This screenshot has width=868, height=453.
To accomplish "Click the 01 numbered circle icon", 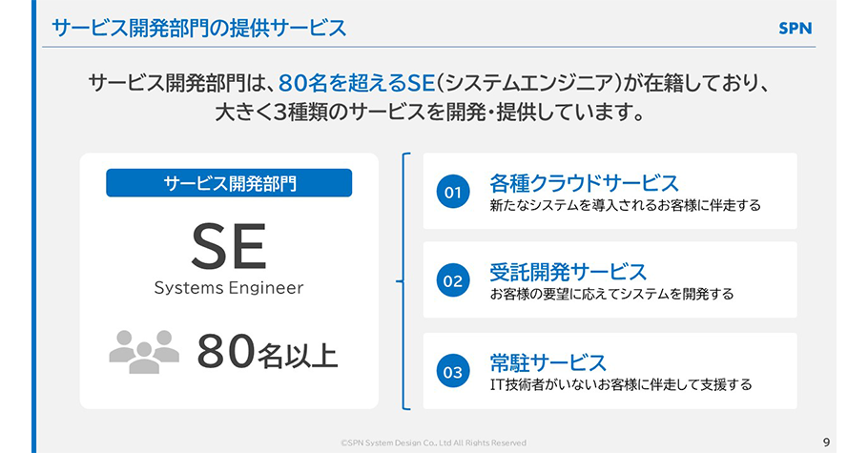I will click(x=453, y=193).
